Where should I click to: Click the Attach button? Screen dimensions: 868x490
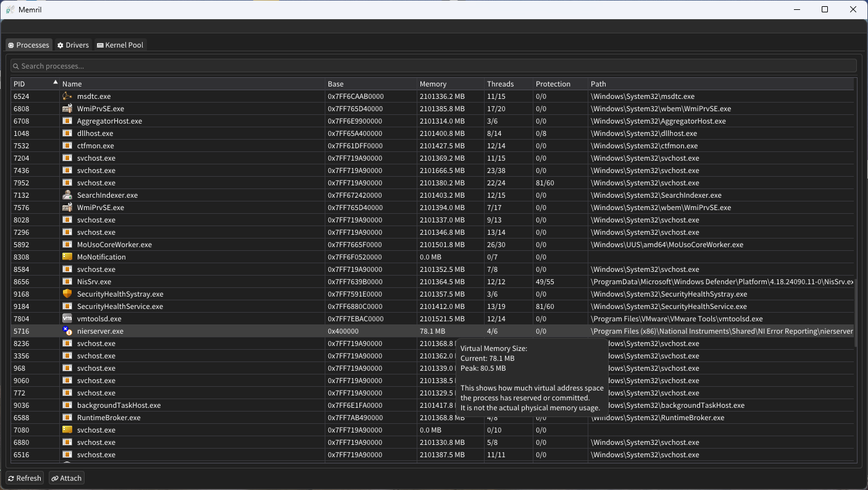[x=66, y=478]
